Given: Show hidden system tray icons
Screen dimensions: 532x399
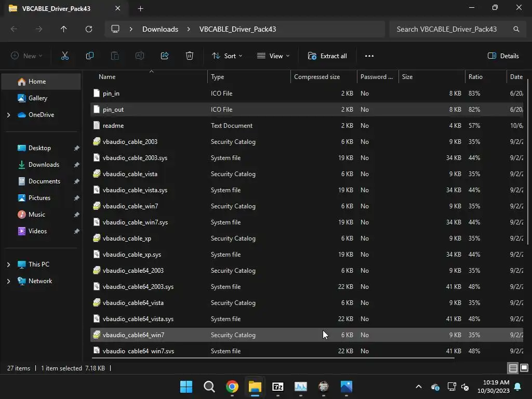Looking at the screenshot, I should pos(419,387).
